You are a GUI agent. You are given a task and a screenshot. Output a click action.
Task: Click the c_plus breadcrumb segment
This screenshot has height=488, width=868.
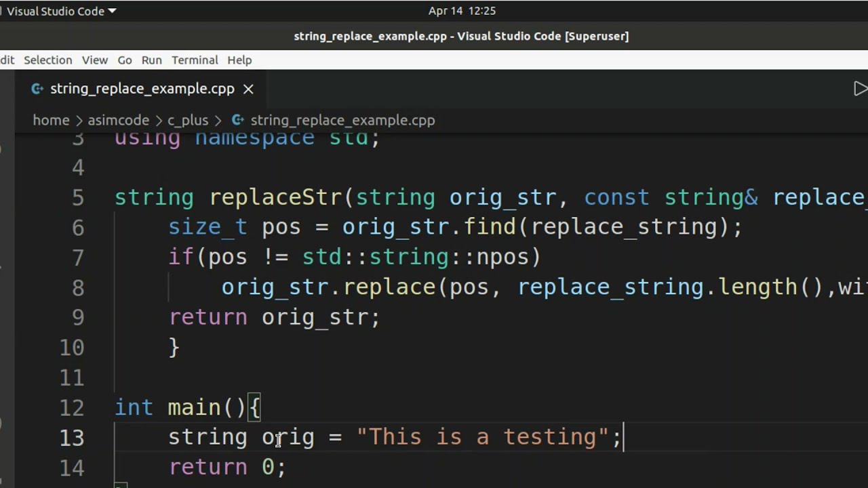tap(188, 120)
